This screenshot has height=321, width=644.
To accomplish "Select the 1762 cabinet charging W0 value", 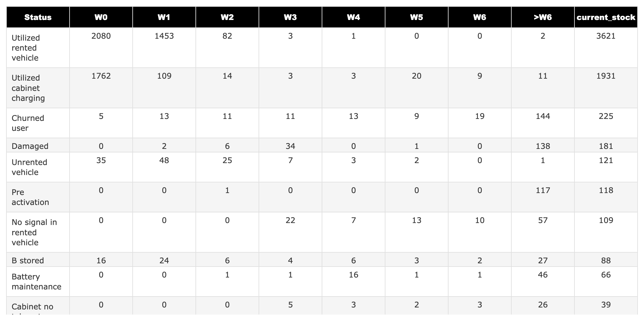I will coord(101,76).
